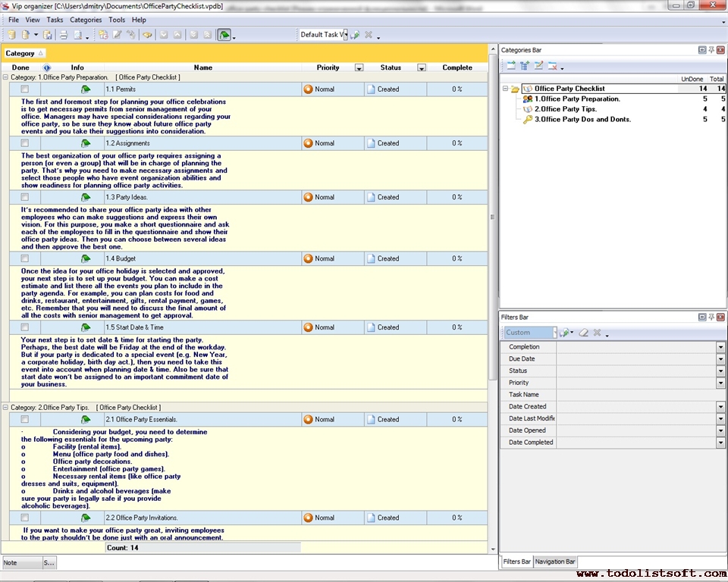Check the Done box for 1.1 Permits

point(25,89)
